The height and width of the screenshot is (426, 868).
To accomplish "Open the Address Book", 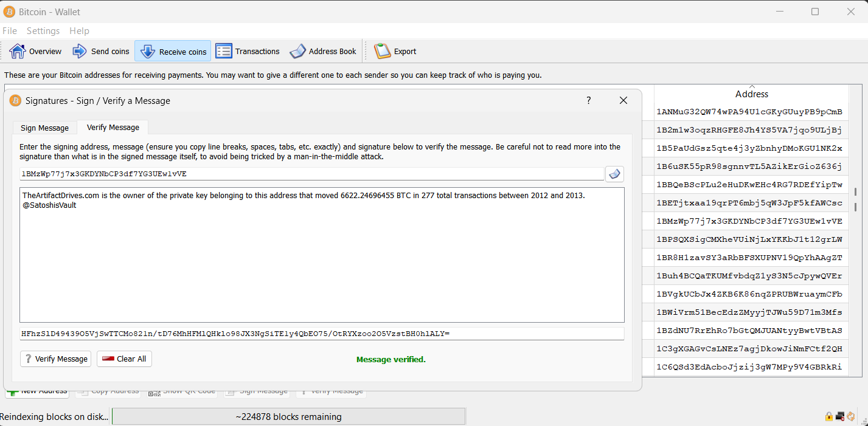I will (x=323, y=51).
